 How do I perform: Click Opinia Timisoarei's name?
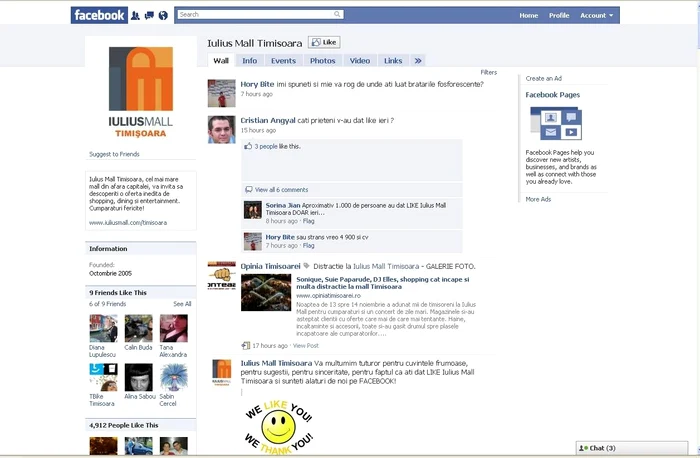271,266
